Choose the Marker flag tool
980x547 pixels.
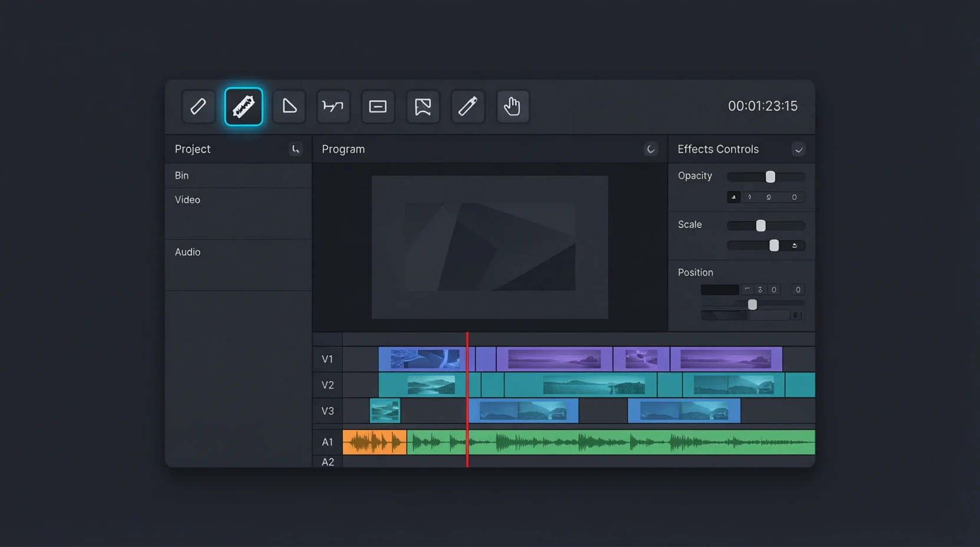point(423,107)
